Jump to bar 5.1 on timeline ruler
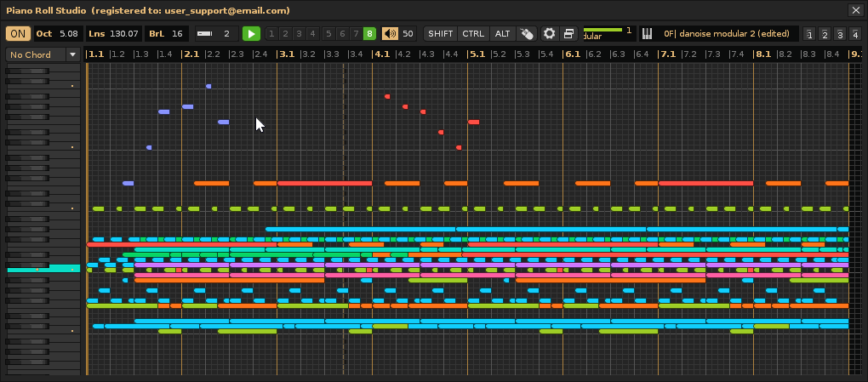Screen dimensions: 868x382 (477, 54)
